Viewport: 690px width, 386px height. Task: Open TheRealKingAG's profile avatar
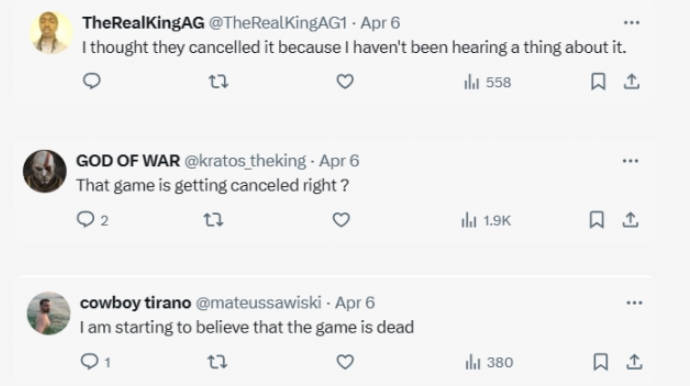[x=51, y=33]
